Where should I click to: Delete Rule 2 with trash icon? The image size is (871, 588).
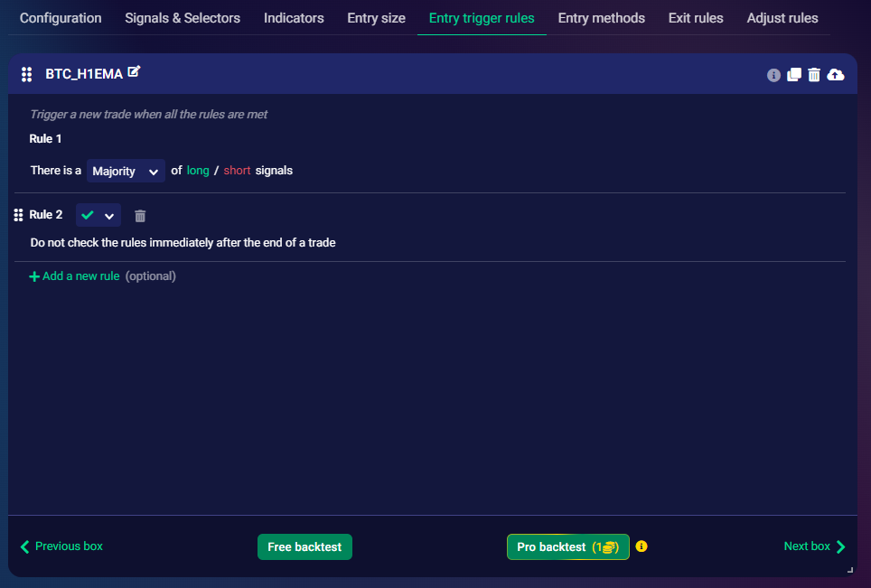click(140, 216)
